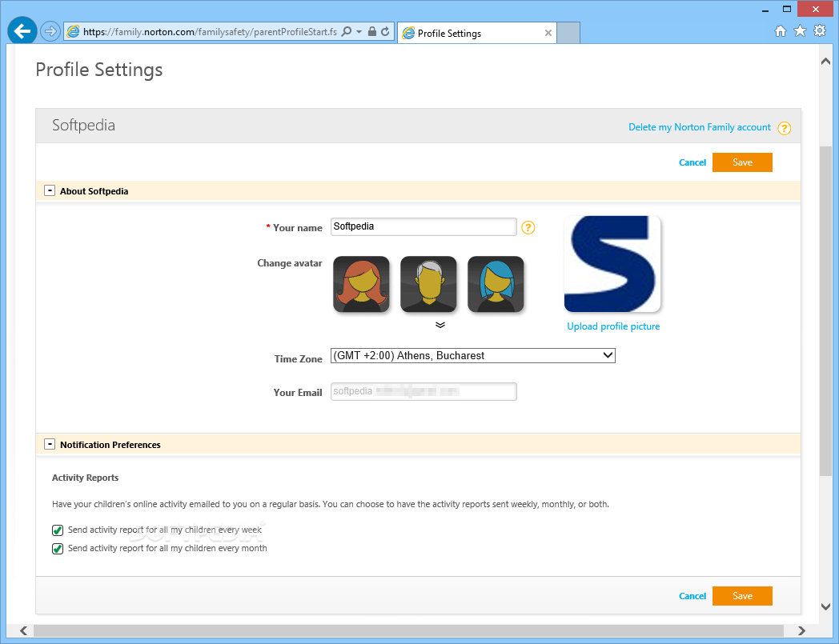Collapse the Notification Preferences section
This screenshot has height=644, width=839.
[x=50, y=444]
